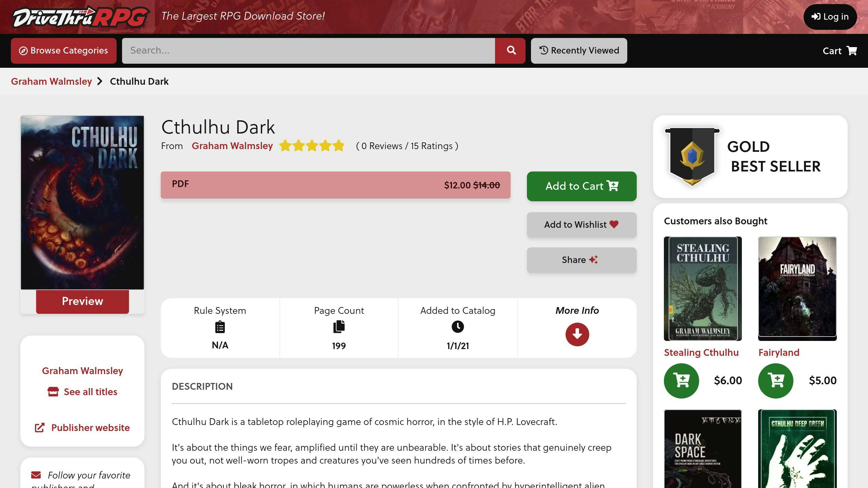868x488 pixels.
Task: Click the Added to Catalog clock icon
Action: pos(458,327)
